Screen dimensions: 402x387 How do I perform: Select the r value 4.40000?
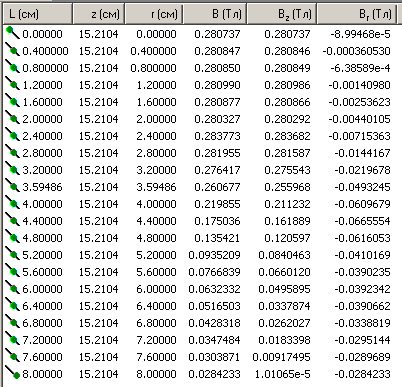tap(156, 221)
